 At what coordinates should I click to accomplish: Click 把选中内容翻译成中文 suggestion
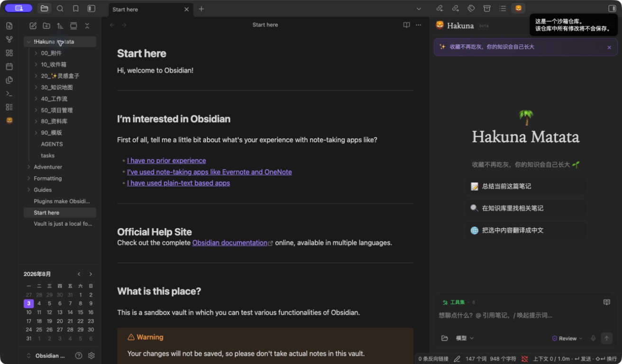525,230
